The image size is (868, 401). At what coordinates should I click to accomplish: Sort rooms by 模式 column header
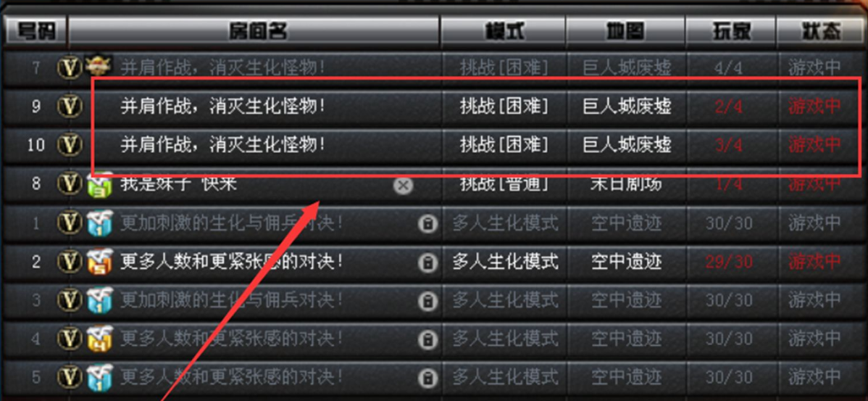pos(504,31)
